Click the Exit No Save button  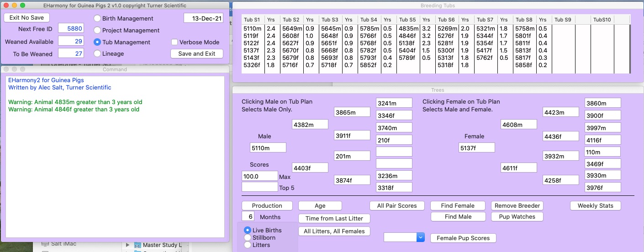26,18
